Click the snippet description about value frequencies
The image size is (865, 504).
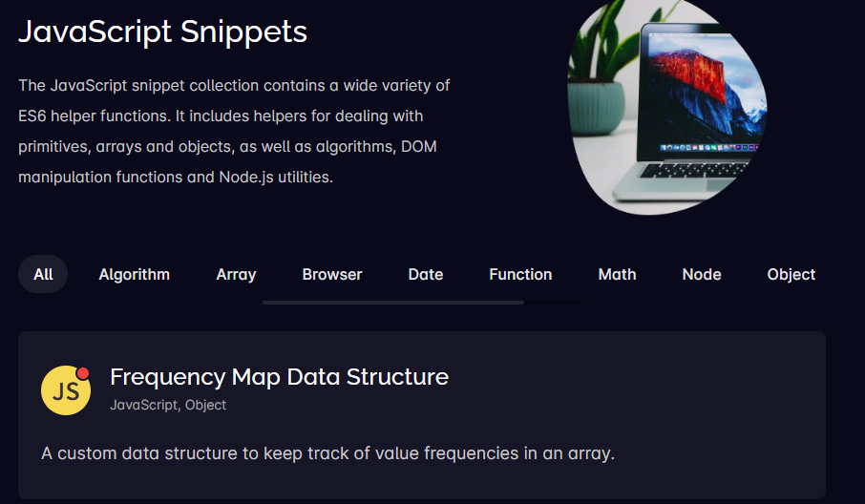coord(327,452)
